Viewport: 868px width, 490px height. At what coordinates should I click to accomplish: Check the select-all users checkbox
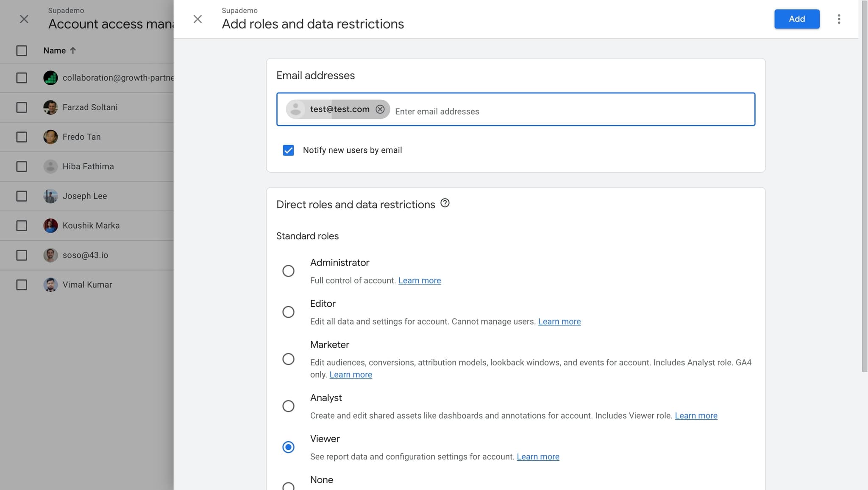tap(22, 50)
